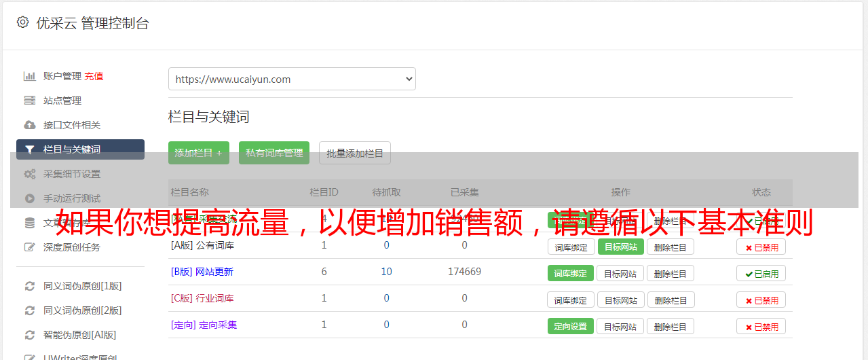
Task: Select the 站点管理 server icon
Action: tap(30, 101)
